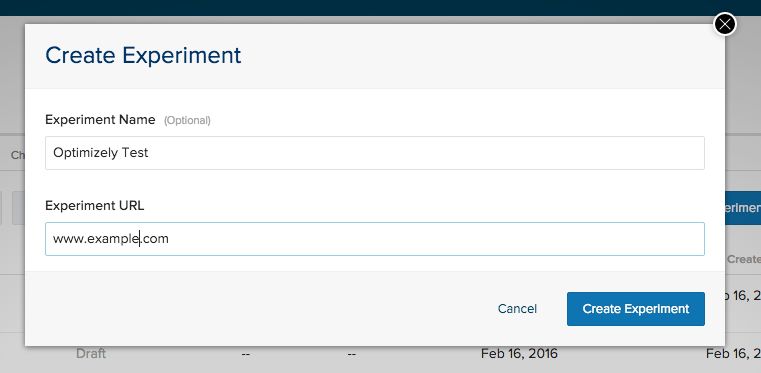Click the Feb 16, 2016 date cell
This screenshot has height=373, width=761.
tap(519, 354)
